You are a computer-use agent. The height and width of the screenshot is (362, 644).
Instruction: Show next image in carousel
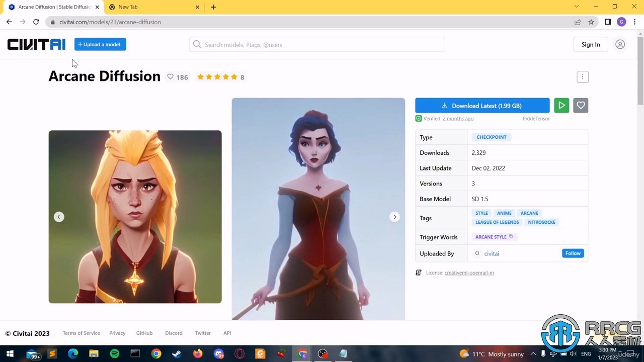[395, 217]
